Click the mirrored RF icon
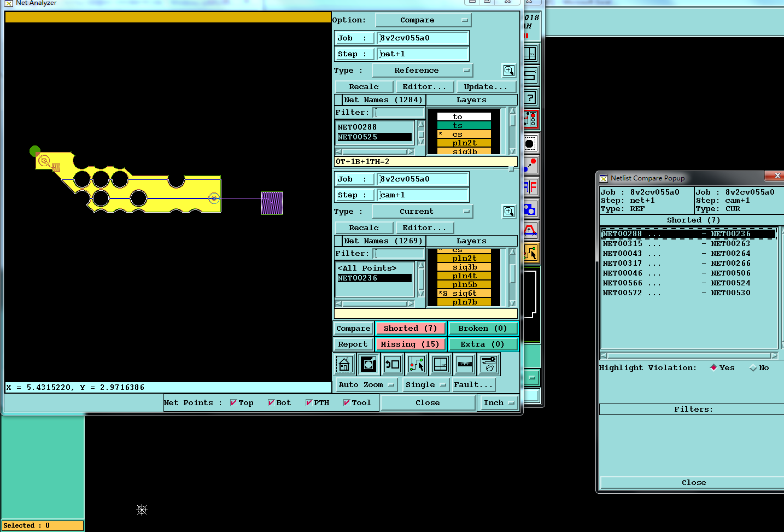 [x=530, y=187]
